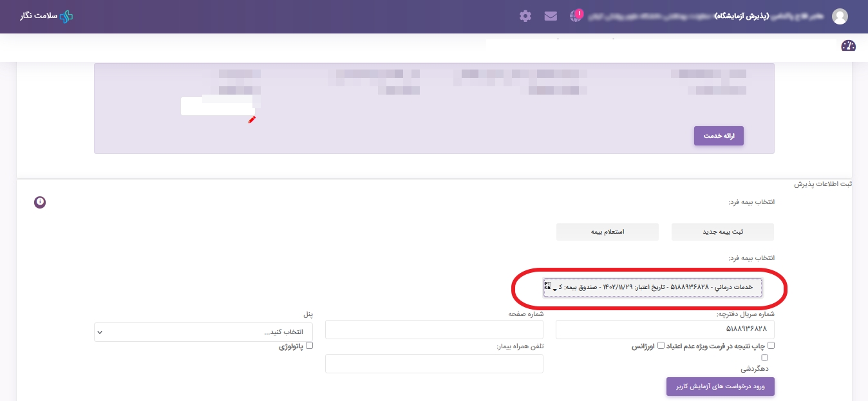Click the purple info circle icon
Viewport: 868px width, 401px height.
click(40, 202)
